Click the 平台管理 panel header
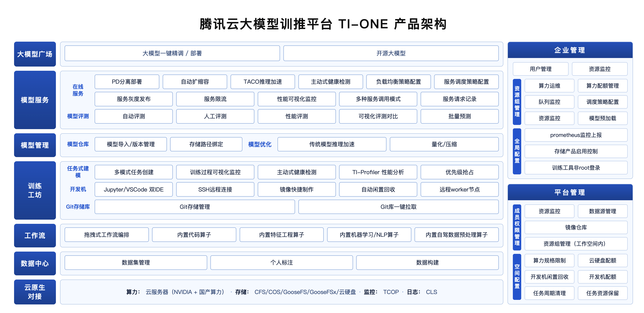The height and width of the screenshot is (313, 644). pos(570,192)
